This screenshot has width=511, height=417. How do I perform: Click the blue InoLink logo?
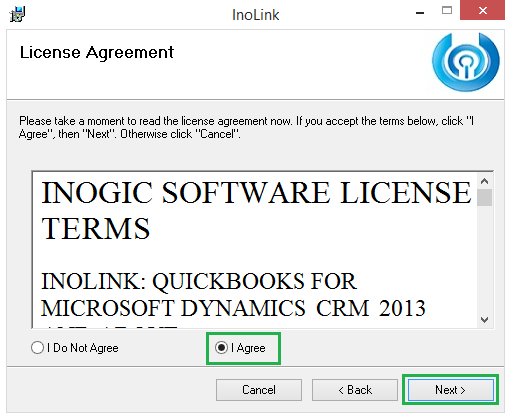(x=466, y=62)
